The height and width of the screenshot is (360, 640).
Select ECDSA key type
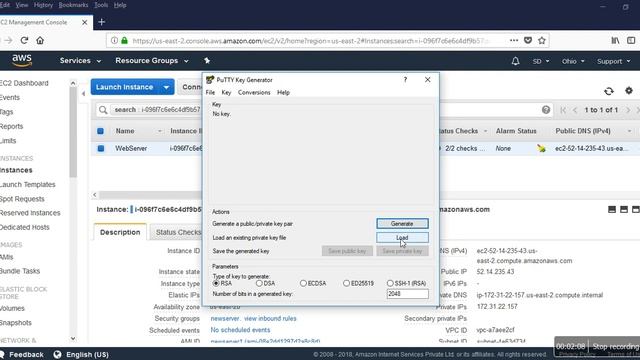coord(303,283)
